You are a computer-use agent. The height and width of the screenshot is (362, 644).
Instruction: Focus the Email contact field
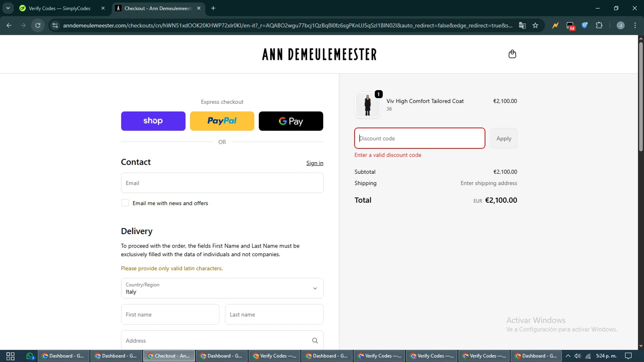[x=222, y=183]
